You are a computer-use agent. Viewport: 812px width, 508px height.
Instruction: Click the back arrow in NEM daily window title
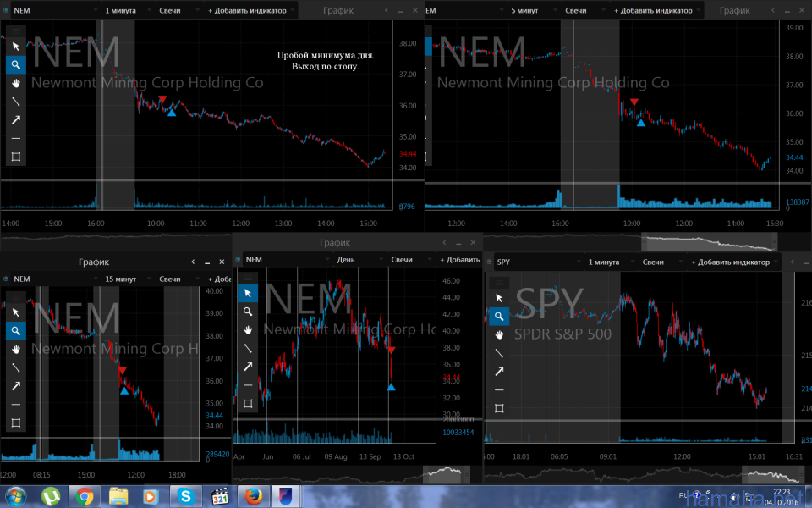pos(444,243)
